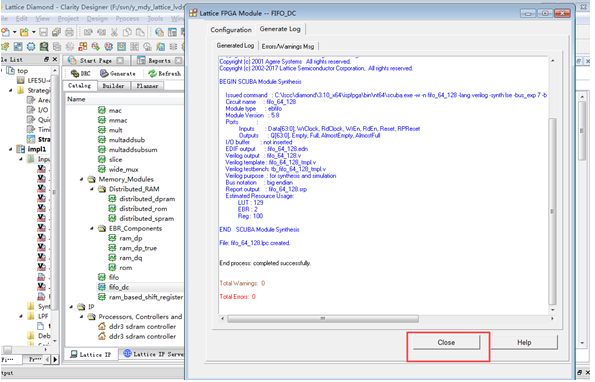
Task: Click the Reports toolbar icon beside the globe
Action: pos(172,32)
